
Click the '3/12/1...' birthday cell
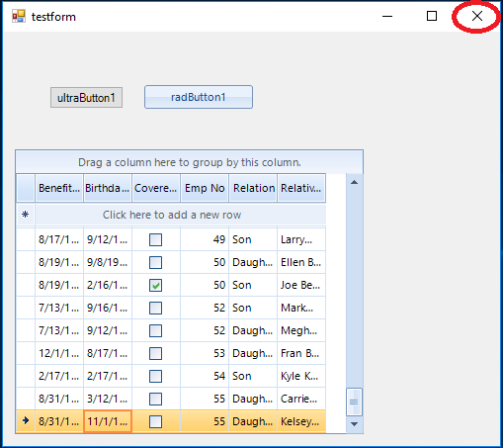click(108, 399)
